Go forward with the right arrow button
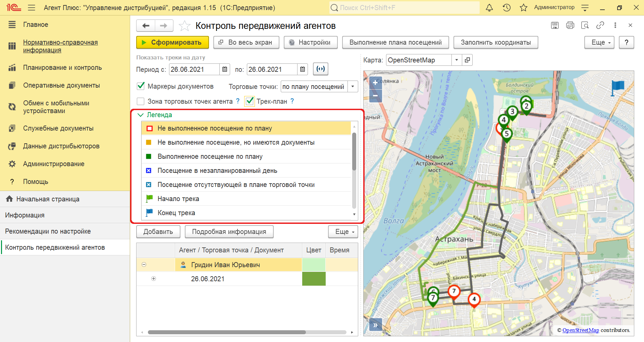 164,26
